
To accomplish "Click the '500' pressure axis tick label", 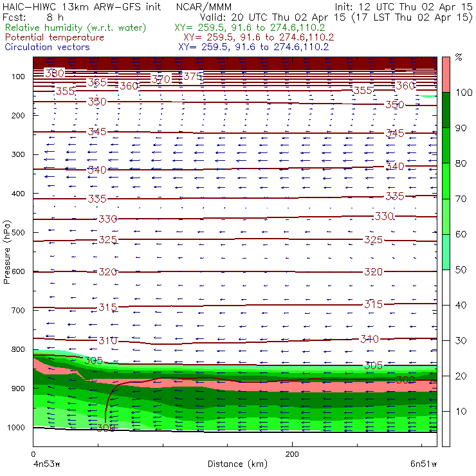I will pyautogui.click(x=18, y=233).
